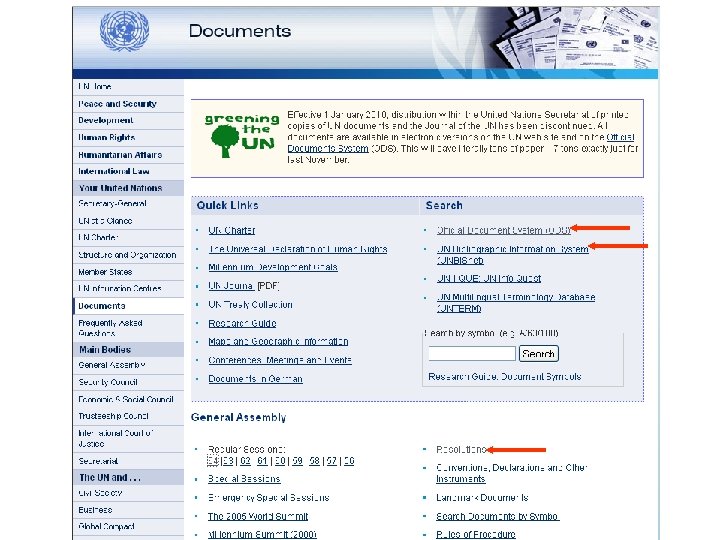Open Peace and Security section
Screen dimensions: 720x540
click(117, 104)
